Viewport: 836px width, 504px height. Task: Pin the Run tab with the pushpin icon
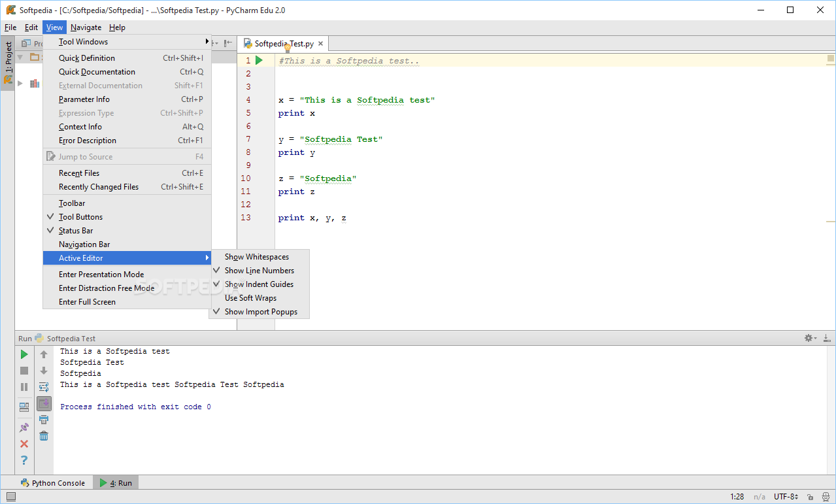click(x=24, y=428)
